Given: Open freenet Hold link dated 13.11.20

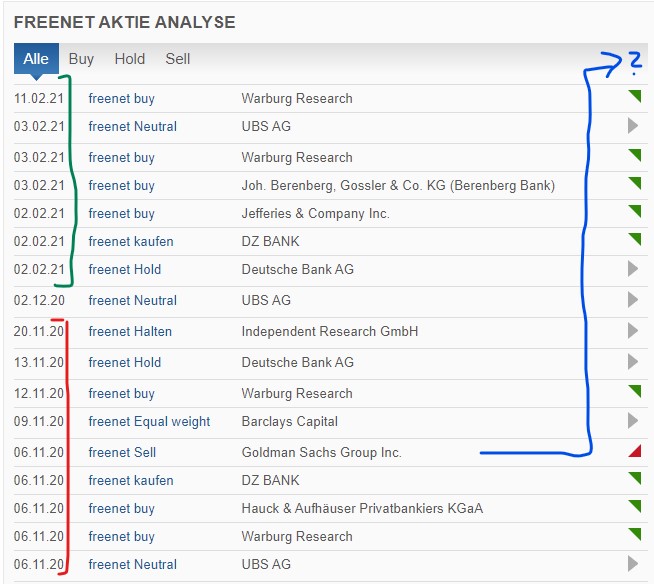Looking at the screenshot, I should pos(125,362).
